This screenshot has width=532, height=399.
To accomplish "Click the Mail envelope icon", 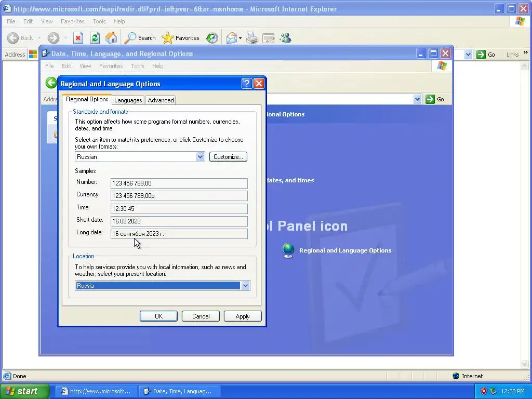I will 231,37.
